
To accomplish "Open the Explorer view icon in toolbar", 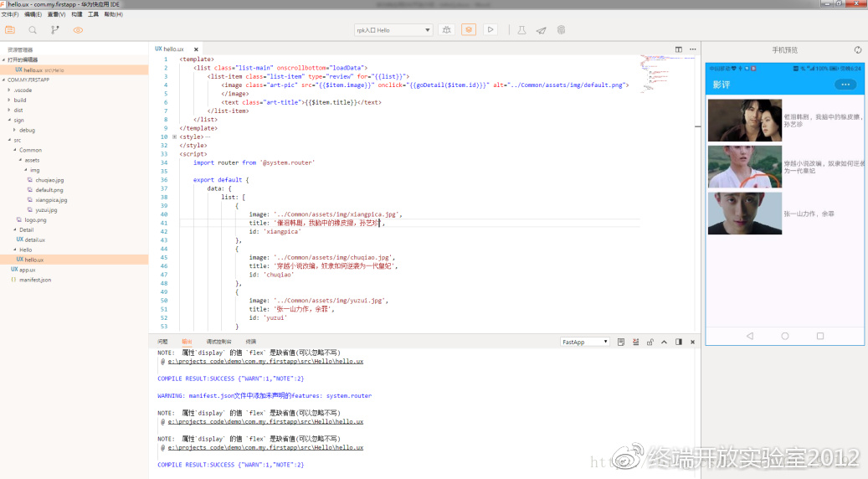I will (x=10, y=30).
